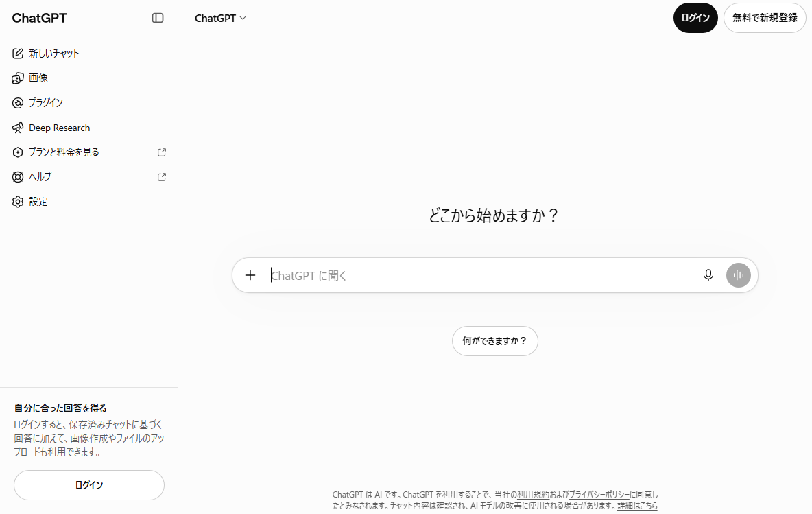The width and height of the screenshot is (812, 514).
Task: Click the ログイン button at sidebar bottom
Action: [89, 485]
